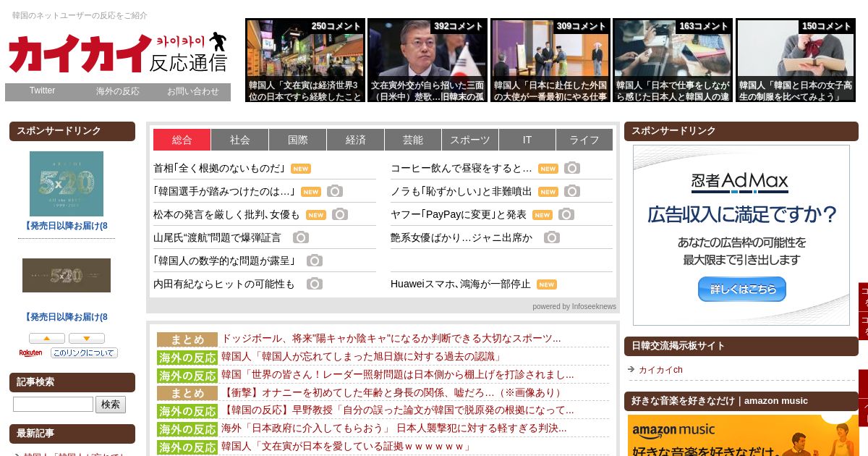Click the up arrow in Rakuten widget

[47, 338]
